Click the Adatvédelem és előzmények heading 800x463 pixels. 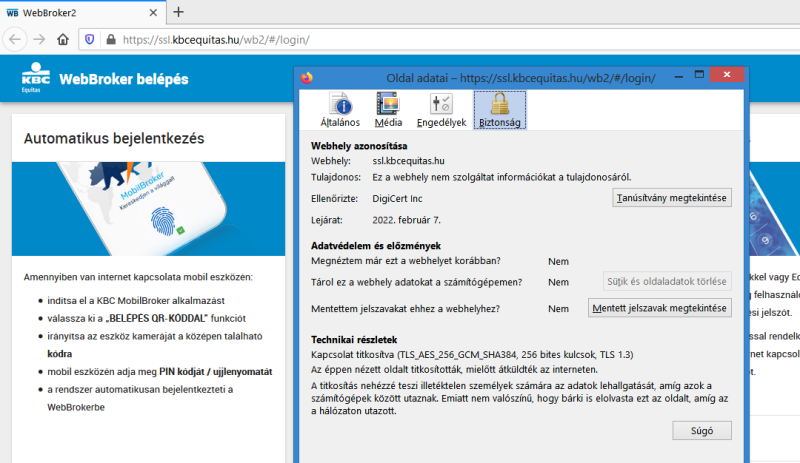pyautogui.click(x=376, y=246)
